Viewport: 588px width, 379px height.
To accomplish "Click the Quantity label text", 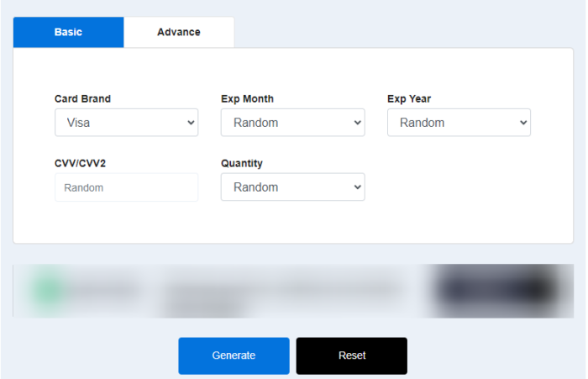I will [242, 164].
